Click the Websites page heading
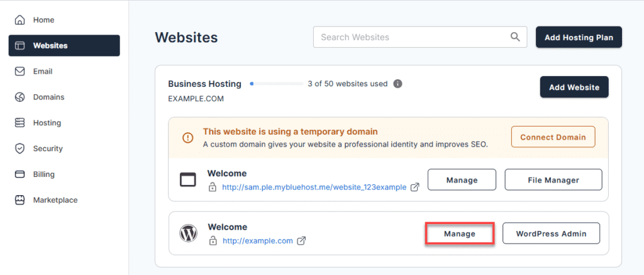This screenshot has height=275, width=644. (x=186, y=37)
